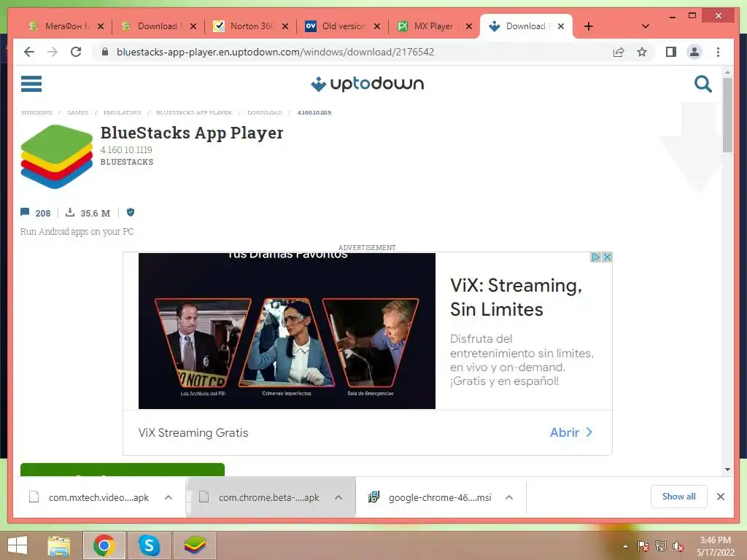
Task: Open BlueStacks from the taskbar
Action: pos(195,545)
